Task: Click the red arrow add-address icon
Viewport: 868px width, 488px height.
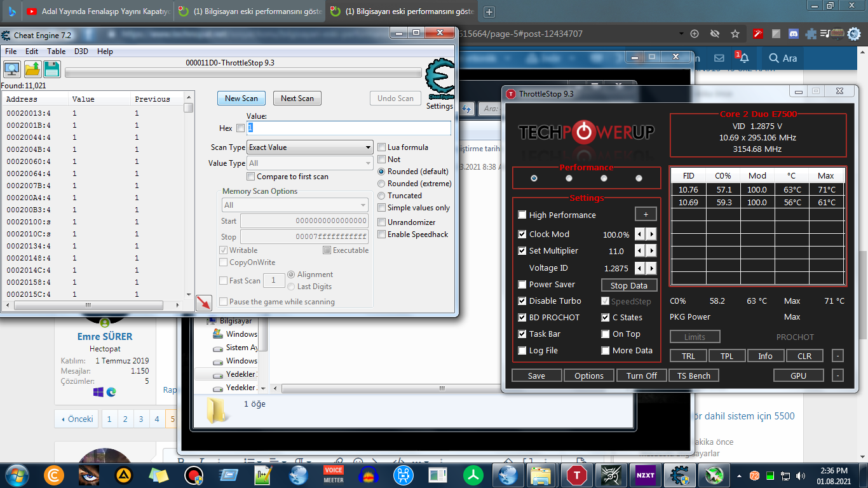Action: coord(204,303)
